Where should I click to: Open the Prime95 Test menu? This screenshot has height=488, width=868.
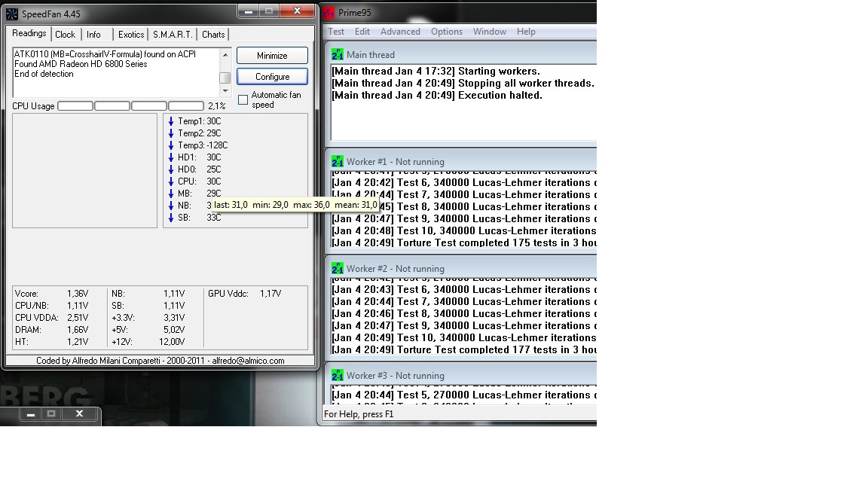(336, 32)
